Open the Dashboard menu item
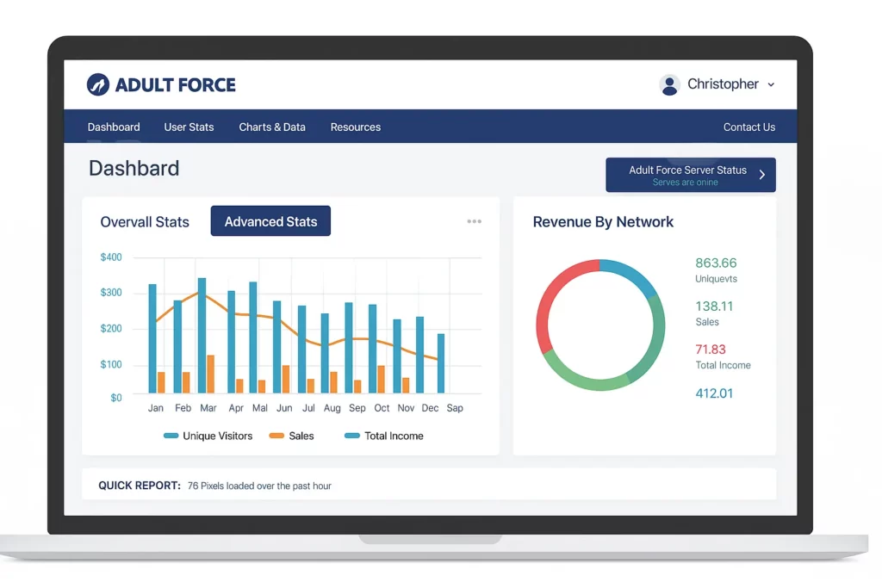The height and width of the screenshot is (588, 882). [x=114, y=127]
